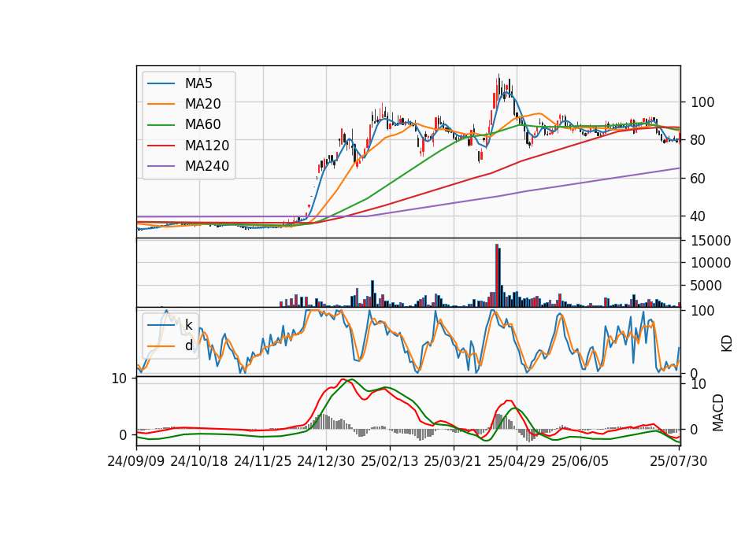The width and height of the screenshot is (756, 543).
Task: Click the 25/07/30 date axis label
Action: [679, 461]
